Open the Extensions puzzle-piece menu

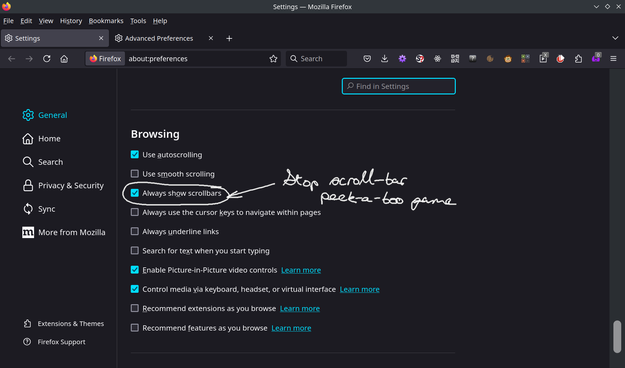point(578,59)
